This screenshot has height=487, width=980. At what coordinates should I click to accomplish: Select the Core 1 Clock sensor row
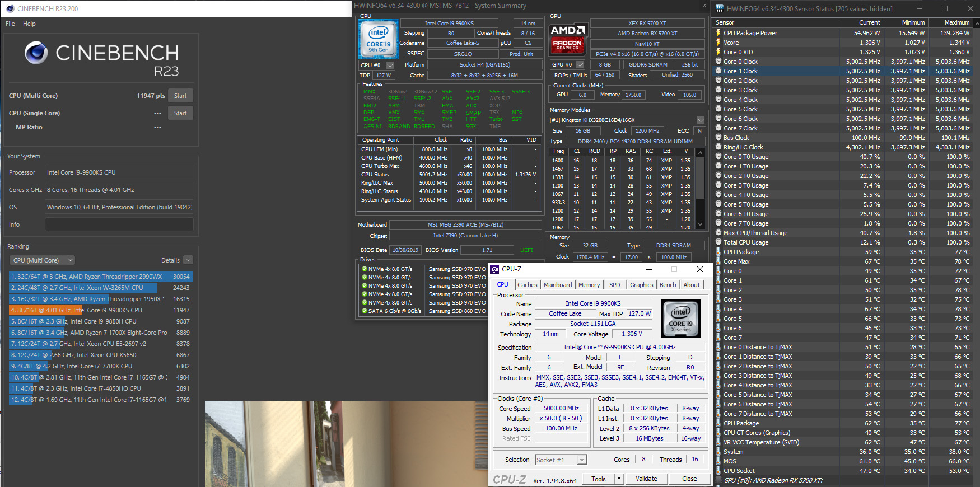coord(843,71)
